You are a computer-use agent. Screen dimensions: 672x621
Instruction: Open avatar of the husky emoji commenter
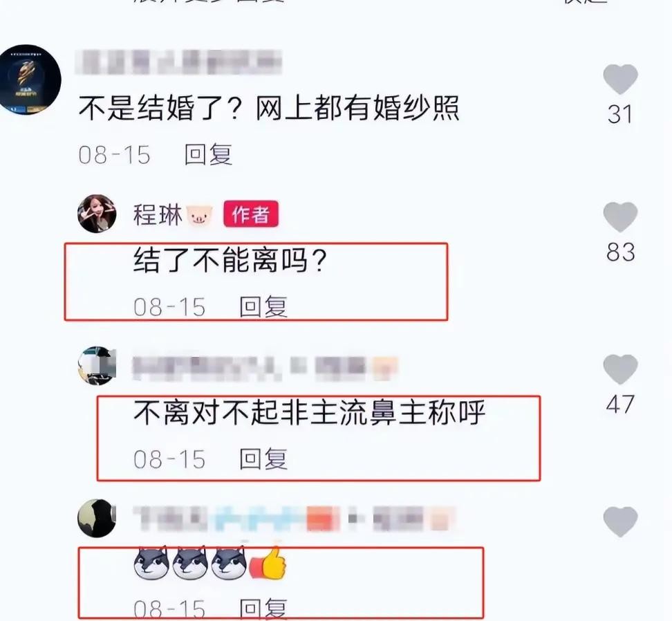coord(97,518)
